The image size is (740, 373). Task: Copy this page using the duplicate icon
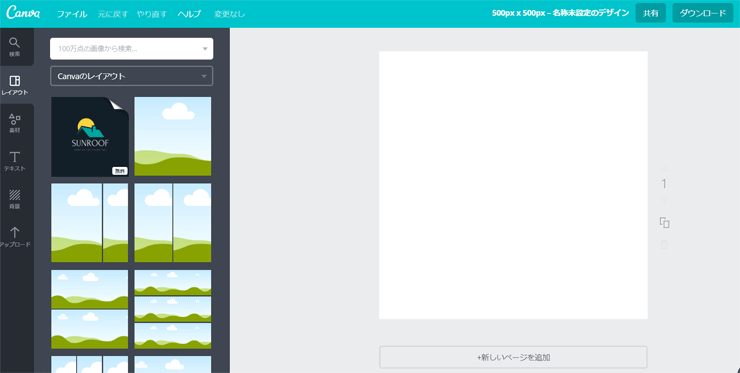click(x=664, y=223)
